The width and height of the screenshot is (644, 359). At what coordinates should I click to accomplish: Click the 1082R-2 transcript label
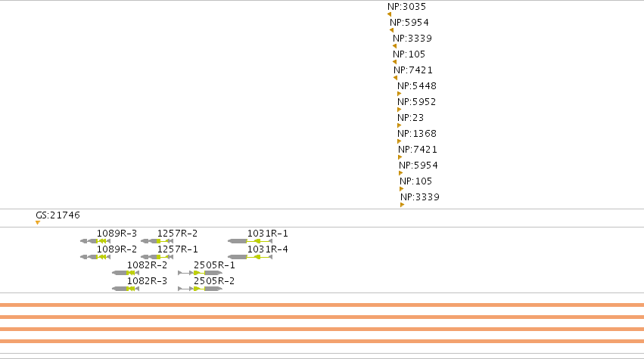click(x=147, y=265)
